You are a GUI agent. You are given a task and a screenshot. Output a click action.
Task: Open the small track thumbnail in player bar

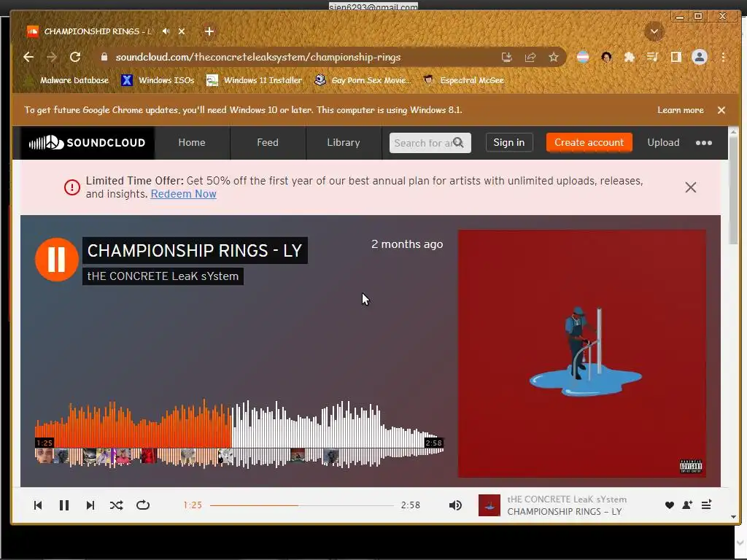click(489, 505)
